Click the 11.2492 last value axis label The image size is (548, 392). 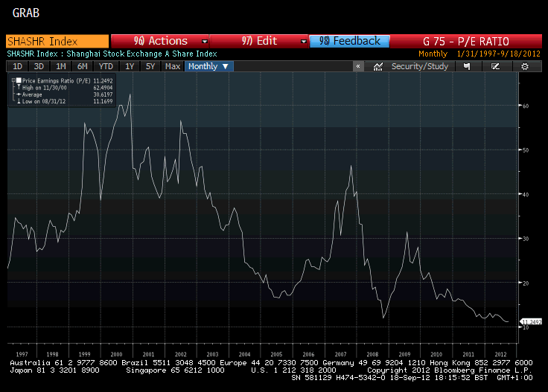[532, 322]
